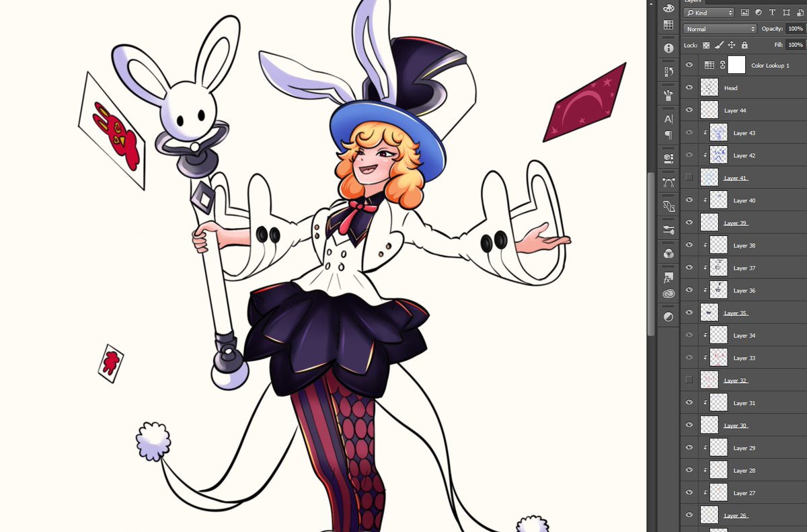
Task: Open the Adjustments panel icon
Action: [668, 317]
